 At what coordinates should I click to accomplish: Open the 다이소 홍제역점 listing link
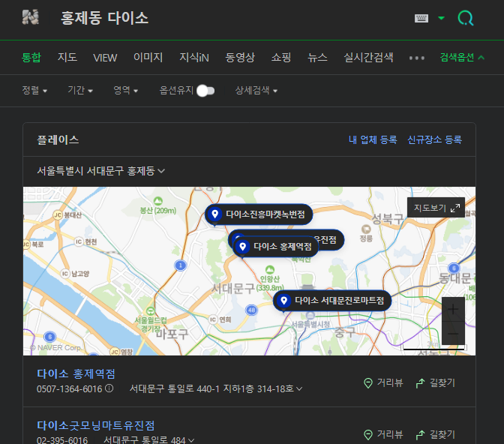click(76, 373)
